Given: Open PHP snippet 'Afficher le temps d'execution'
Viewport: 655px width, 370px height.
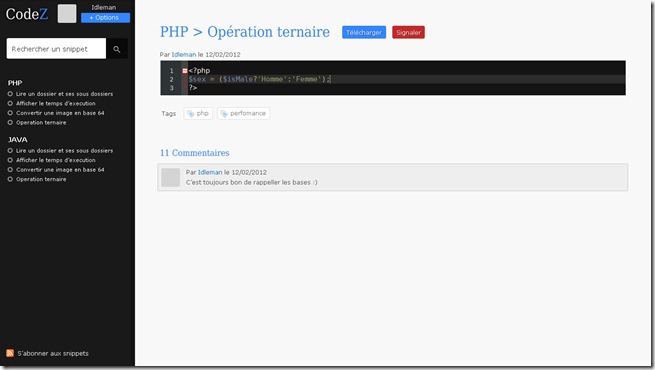Looking at the screenshot, I should point(56,104).
